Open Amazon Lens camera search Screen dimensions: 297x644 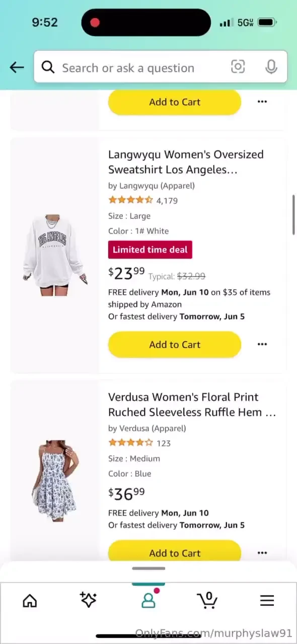(238, 67)
